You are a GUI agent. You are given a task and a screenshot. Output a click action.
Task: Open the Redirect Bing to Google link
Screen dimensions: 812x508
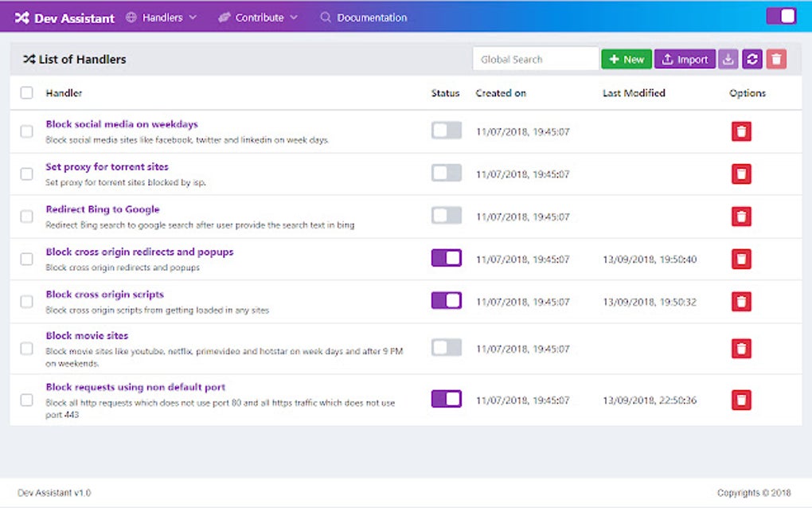click(103, 209)
